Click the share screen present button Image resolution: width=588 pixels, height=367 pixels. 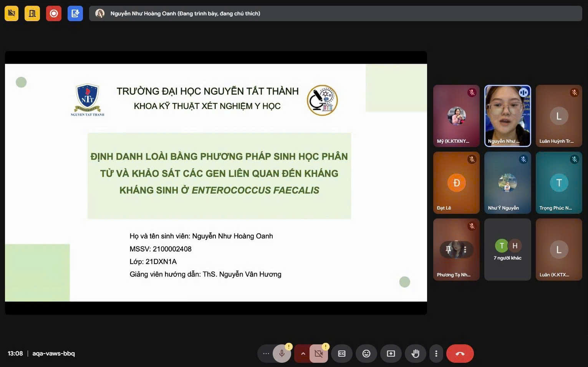391,354
